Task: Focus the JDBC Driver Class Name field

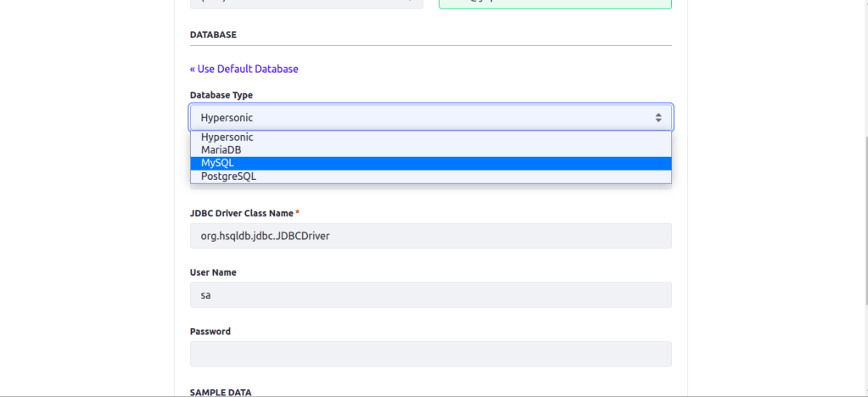Action: [x=430, y=236]
